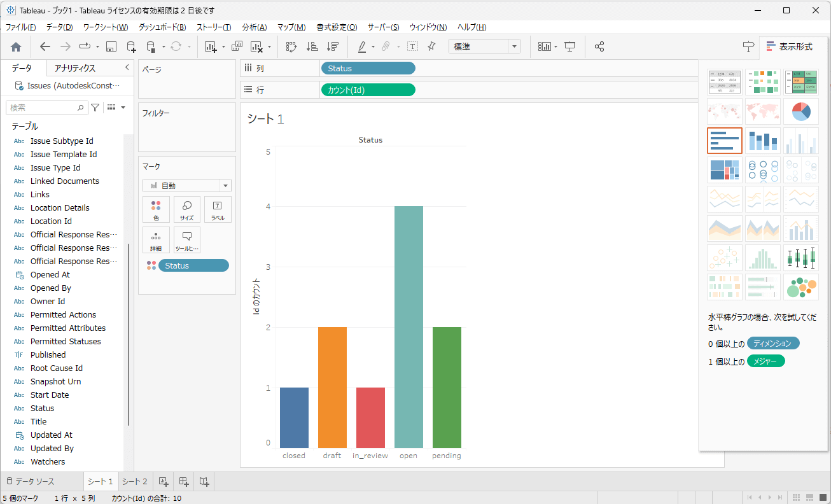
Task: Open the ワークシート(W) menu
Action: coord(106,27)
